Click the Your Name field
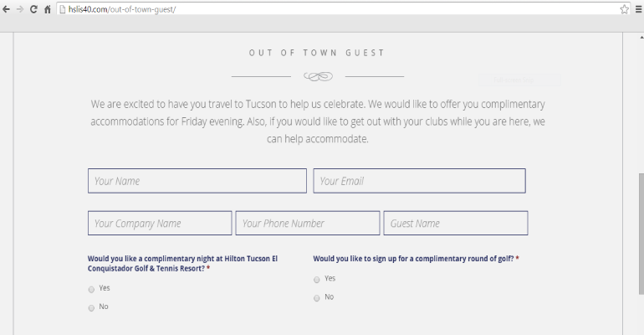The height and width of the screenshot is (335, 644). coord(197,181)
